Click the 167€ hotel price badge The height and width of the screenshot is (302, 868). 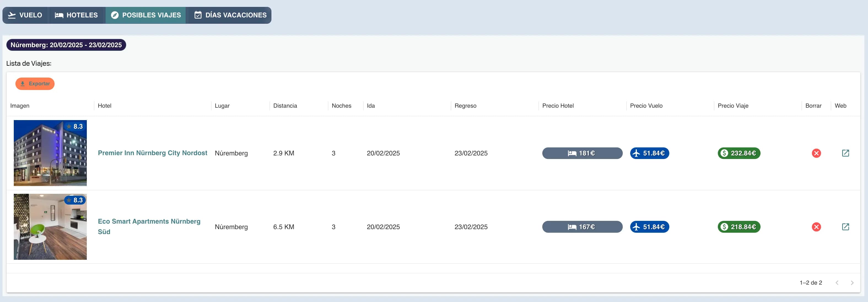click(x=582, y=227)
